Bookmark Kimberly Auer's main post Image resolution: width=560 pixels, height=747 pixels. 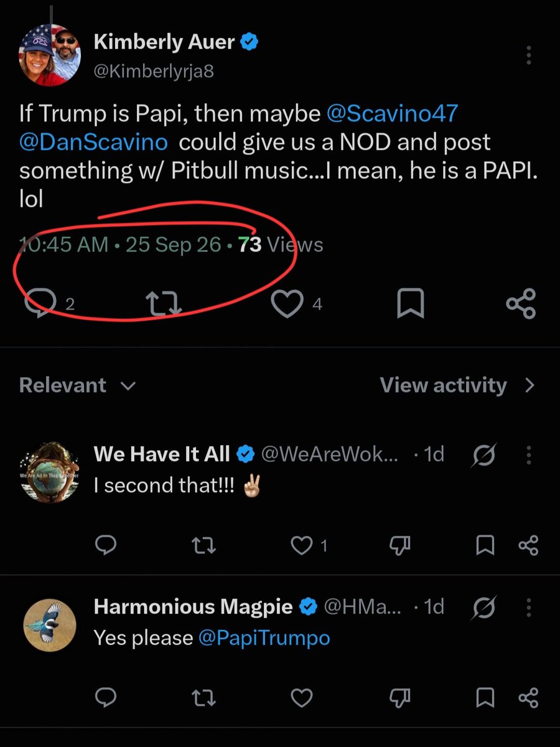pyautogui.click(x=410, y=304)
